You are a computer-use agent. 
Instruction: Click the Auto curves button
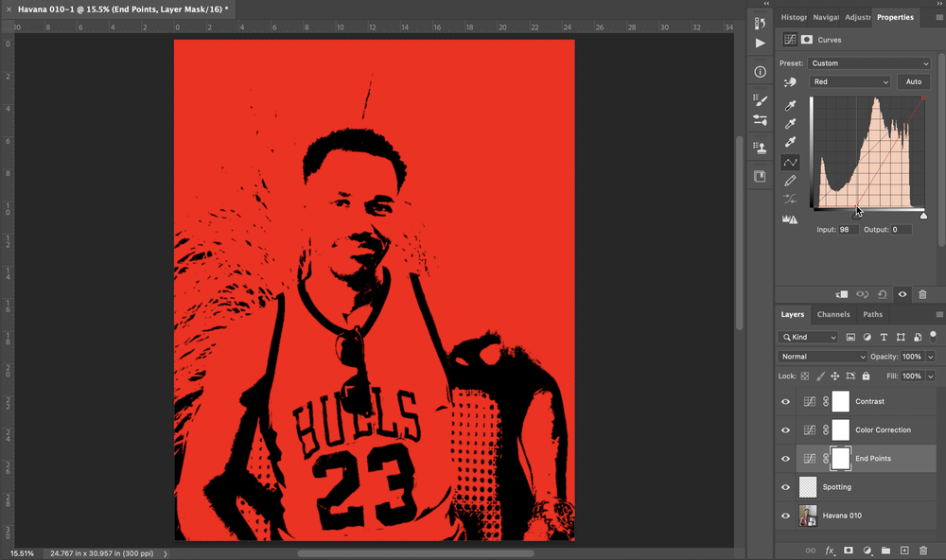coord(914,82)
